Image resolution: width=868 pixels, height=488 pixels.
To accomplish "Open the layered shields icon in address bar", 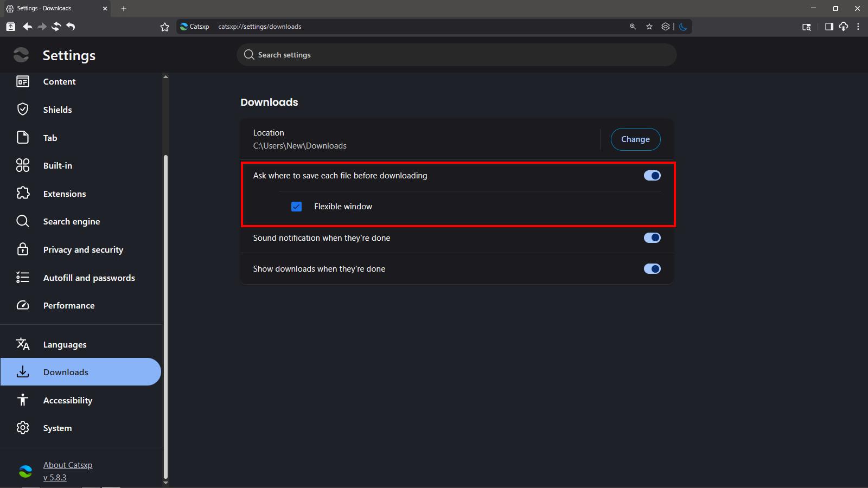I will pyautogui.click(x=666, y=27).
